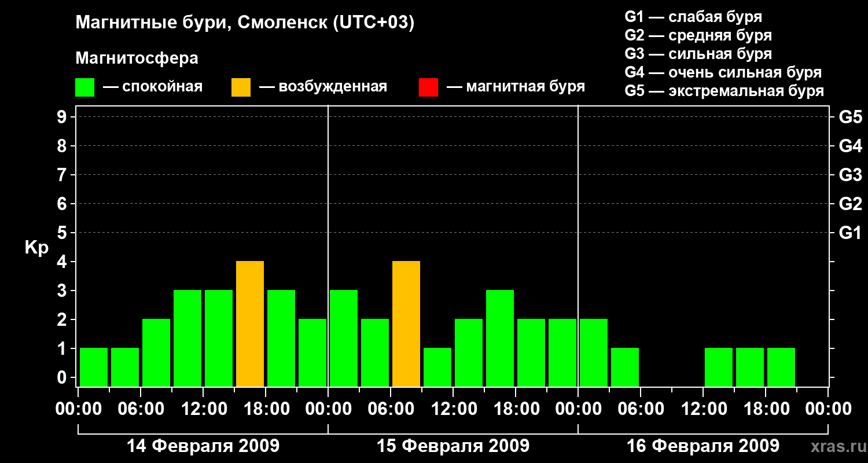Click the 09:00–12:00 bar on 15 February
868x463 pixels.
[x=437, y=367]
